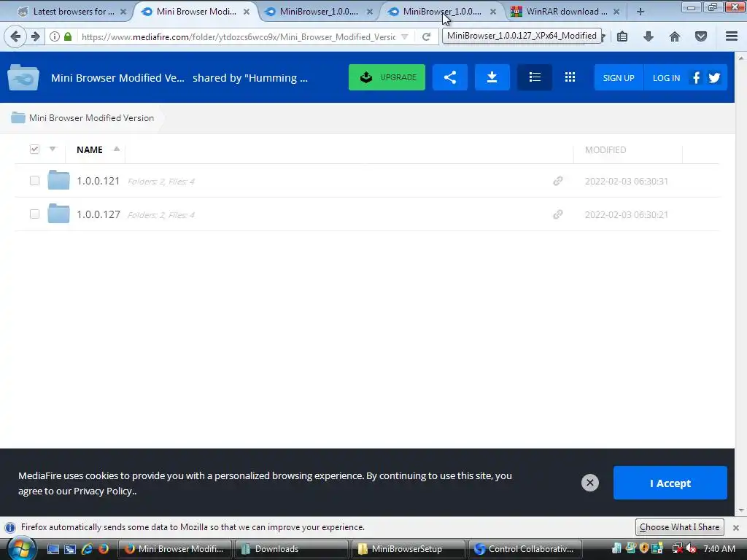Click the modified date 2022-02-03 06:30:31
The height and width of the screenshot is (560, 747).
pyautogui.click(x=626, y=182)
